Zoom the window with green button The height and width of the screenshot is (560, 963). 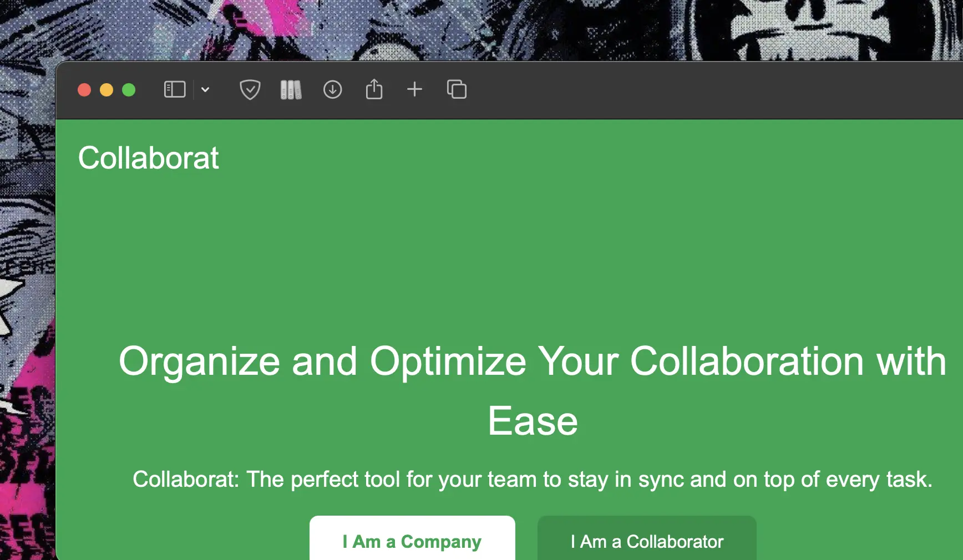point(129,90)
